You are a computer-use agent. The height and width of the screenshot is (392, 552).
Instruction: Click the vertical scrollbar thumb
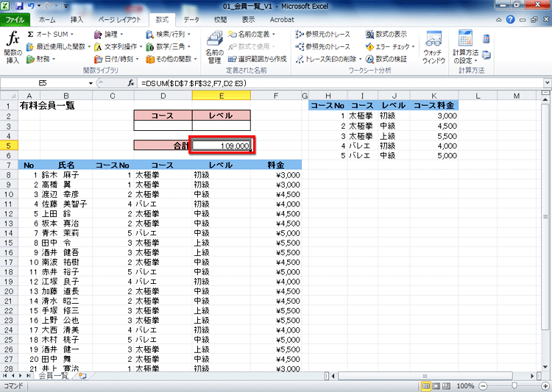click(x=545, y=217)
